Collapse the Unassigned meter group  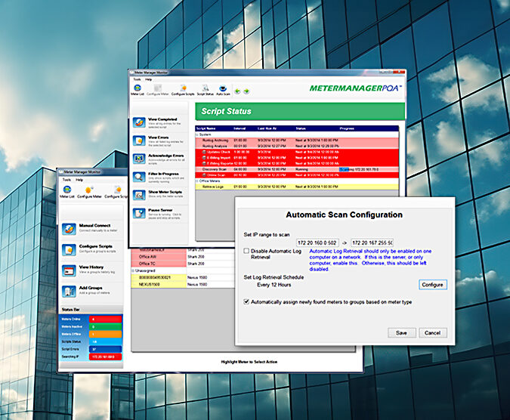point(133,270)
